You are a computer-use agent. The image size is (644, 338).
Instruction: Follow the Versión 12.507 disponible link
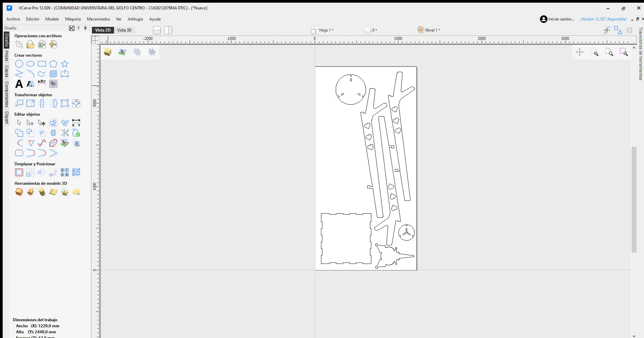(603, 19)
